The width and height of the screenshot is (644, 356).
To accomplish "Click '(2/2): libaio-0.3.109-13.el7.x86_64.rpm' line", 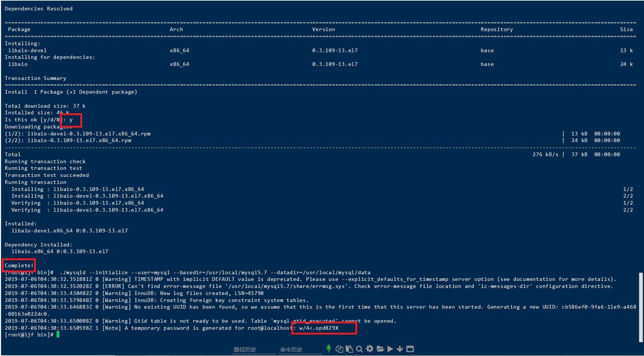I will [68, 140].
